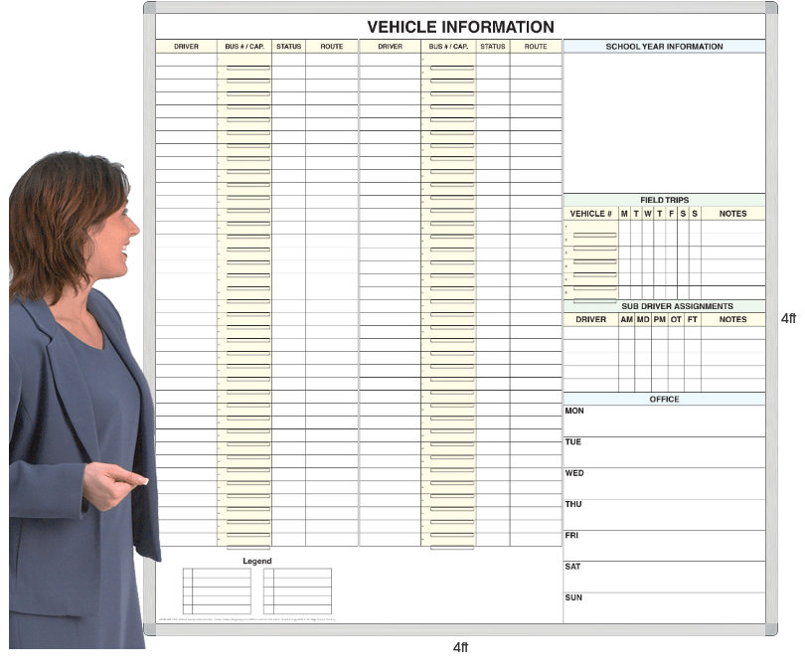Select the PM column in Sub Driver Assignments
805x672 pixels.
tap(659, 320)
